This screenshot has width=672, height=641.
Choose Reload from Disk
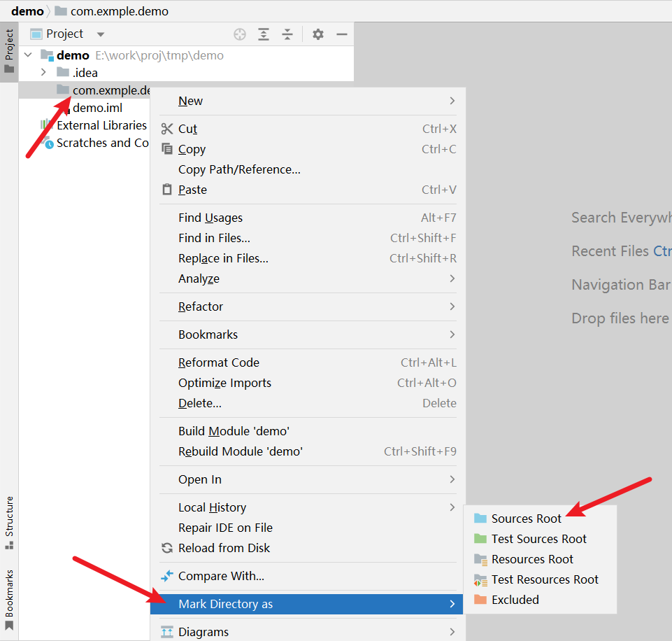(x=308, y=548)
